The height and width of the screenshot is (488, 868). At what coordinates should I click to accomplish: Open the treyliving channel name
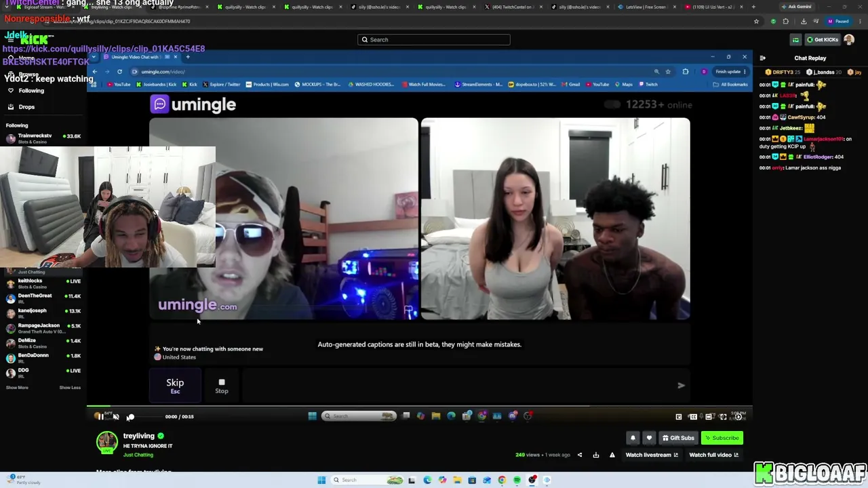tap(139, 436)
